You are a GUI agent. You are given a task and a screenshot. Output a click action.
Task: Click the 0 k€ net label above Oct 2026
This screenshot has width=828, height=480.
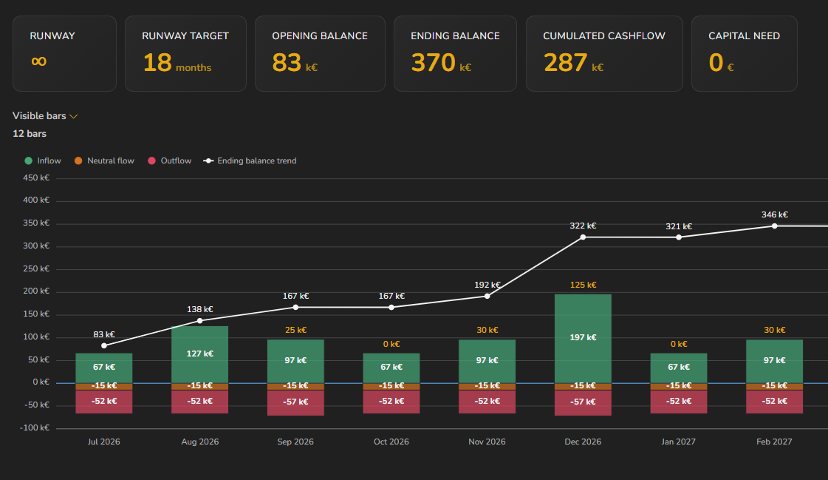[391, 344]
